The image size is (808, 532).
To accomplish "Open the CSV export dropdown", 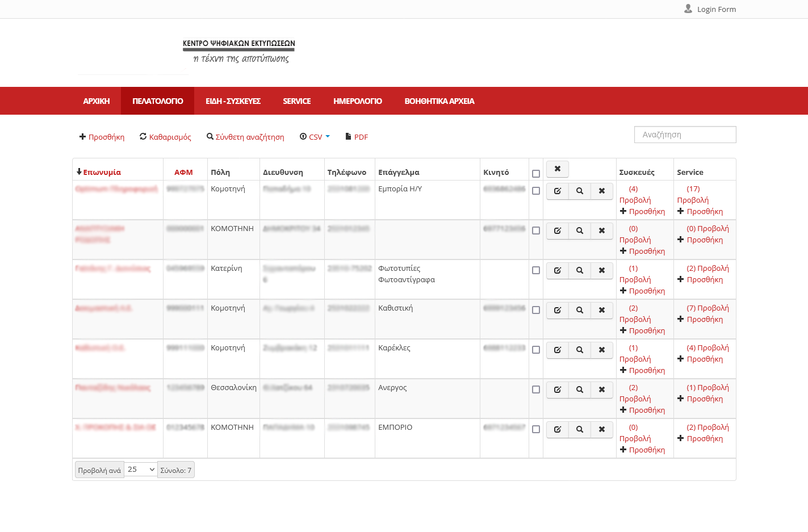I will (x=315, y=137).
